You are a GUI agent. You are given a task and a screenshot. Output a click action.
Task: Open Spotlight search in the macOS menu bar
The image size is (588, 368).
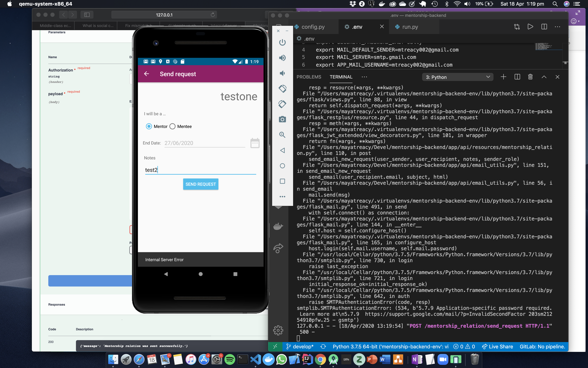point(555,4)
